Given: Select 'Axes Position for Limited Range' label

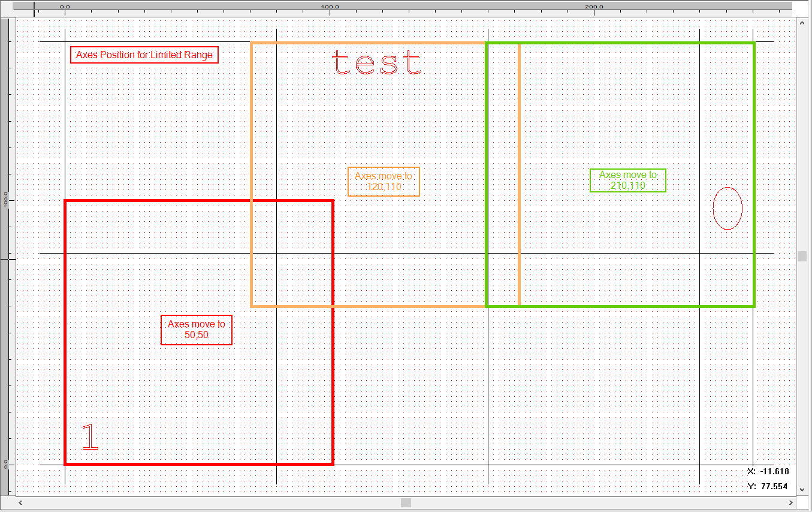Looking at the screenshot, I should coord(144,55).
